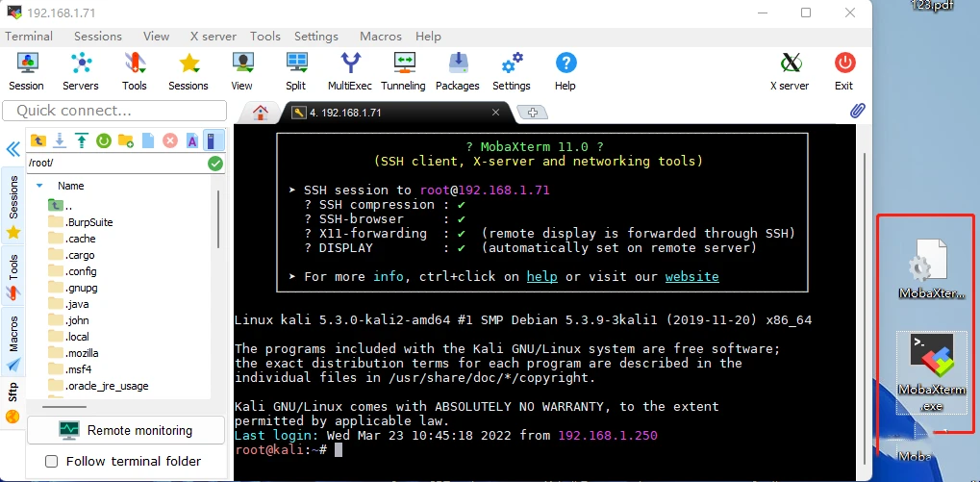Open the Session toolbar button
Viewport: 980px width, 482px height.
click(26, 72)
